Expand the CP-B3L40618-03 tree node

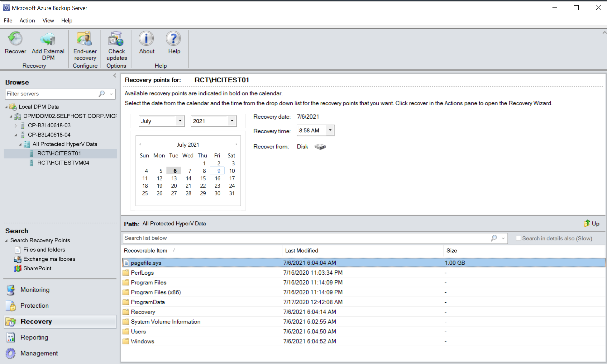coord(15,125)
